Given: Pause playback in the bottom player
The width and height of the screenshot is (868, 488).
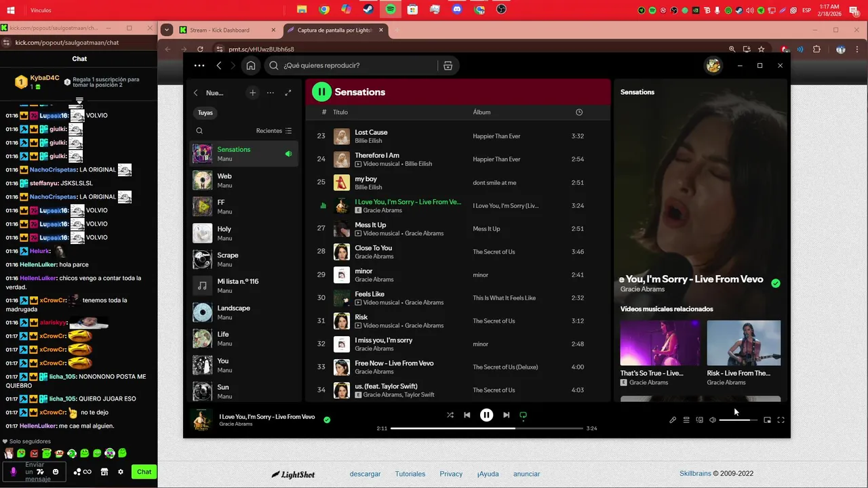Looking at the screenshot, I should click(486, 415).
